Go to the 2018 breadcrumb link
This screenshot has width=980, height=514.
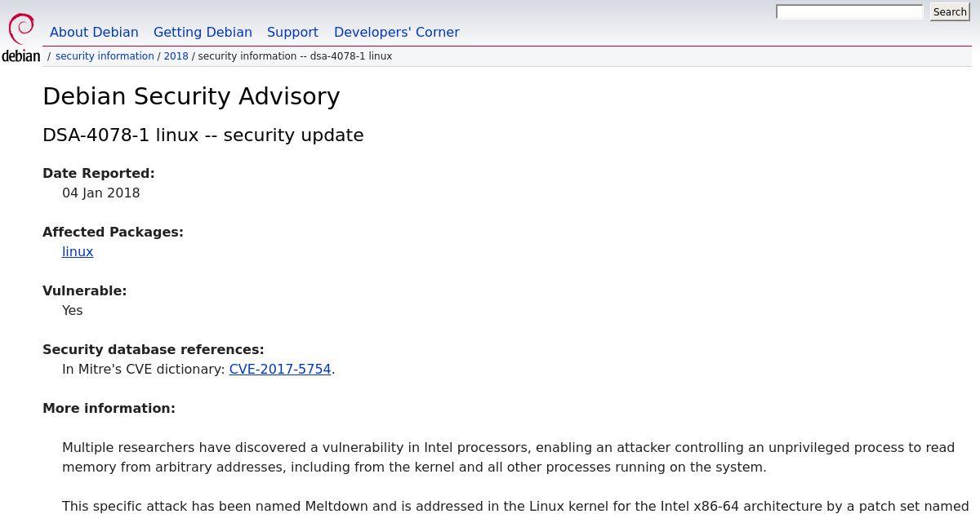click(x=176, y=56)
